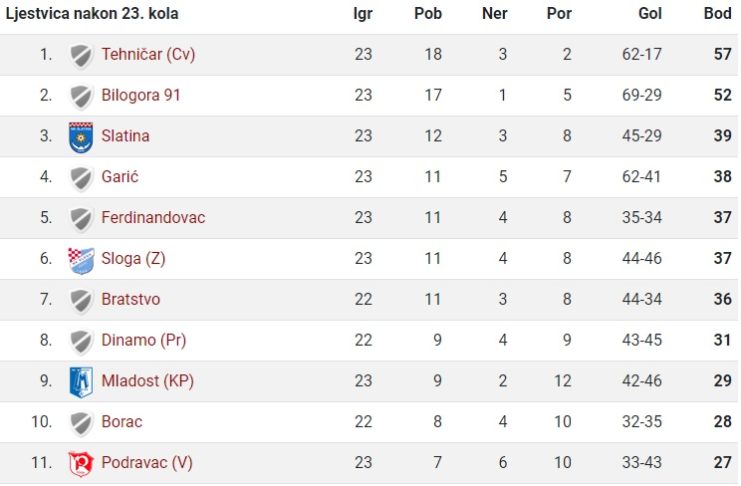Image resolution: width=741 pixels, height=486 pixels.
Task: Click the Dinamo (Pr) shield icon
Action: (x=81, y=342)
